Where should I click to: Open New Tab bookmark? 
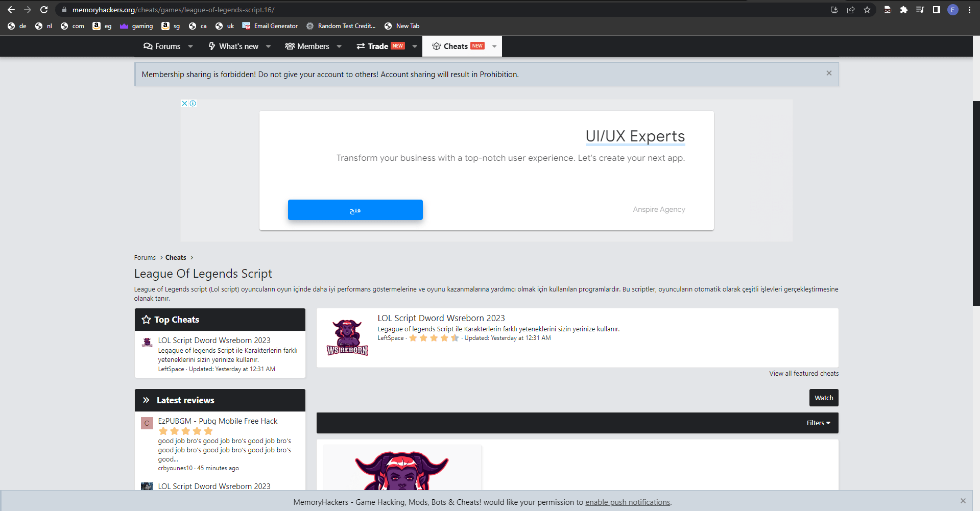coord(402,26)
